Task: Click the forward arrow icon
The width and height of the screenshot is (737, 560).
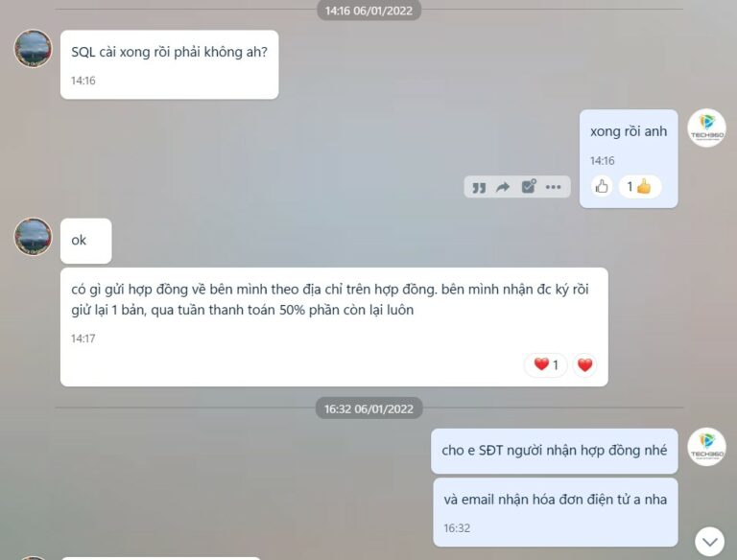Action: [x=503, y=187]
